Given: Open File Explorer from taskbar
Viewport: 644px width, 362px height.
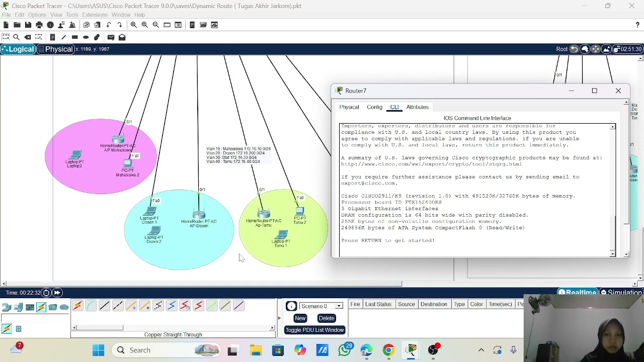Looking at the screenshot, I should [256, 350].
